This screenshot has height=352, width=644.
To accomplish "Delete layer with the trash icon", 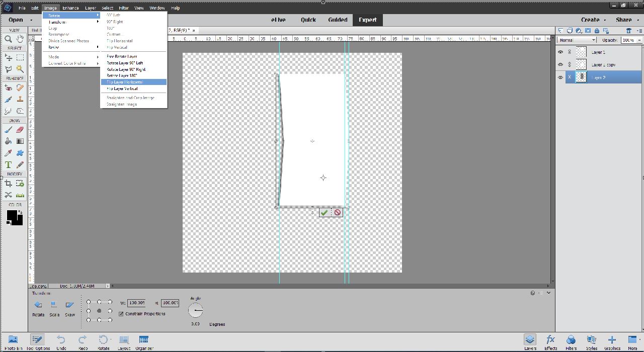I will coord(628,31).
